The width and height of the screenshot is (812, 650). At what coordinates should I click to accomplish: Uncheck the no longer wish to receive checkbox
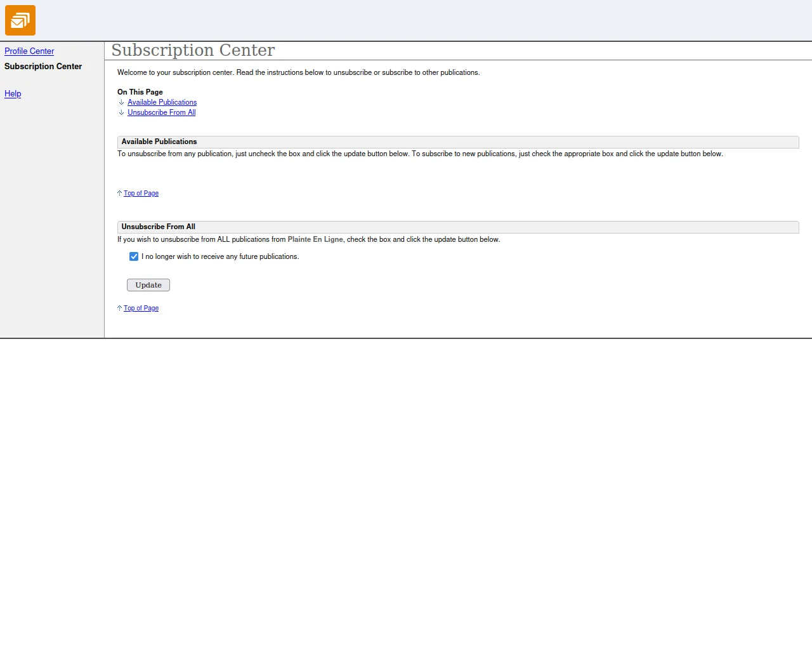click(x=134, y=256)
